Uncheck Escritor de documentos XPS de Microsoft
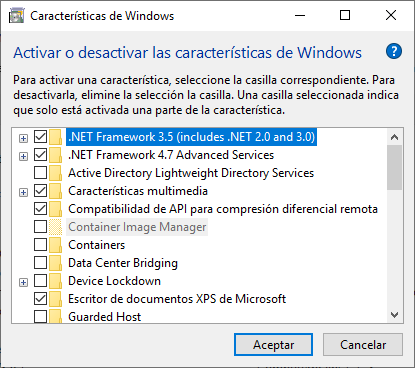Image resolution: width=415 pixels, height=368 pixels. [40, 299]
